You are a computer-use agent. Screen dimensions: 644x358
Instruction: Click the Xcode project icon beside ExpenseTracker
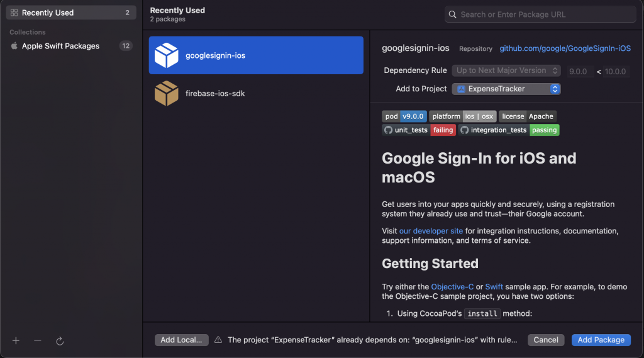461,89
